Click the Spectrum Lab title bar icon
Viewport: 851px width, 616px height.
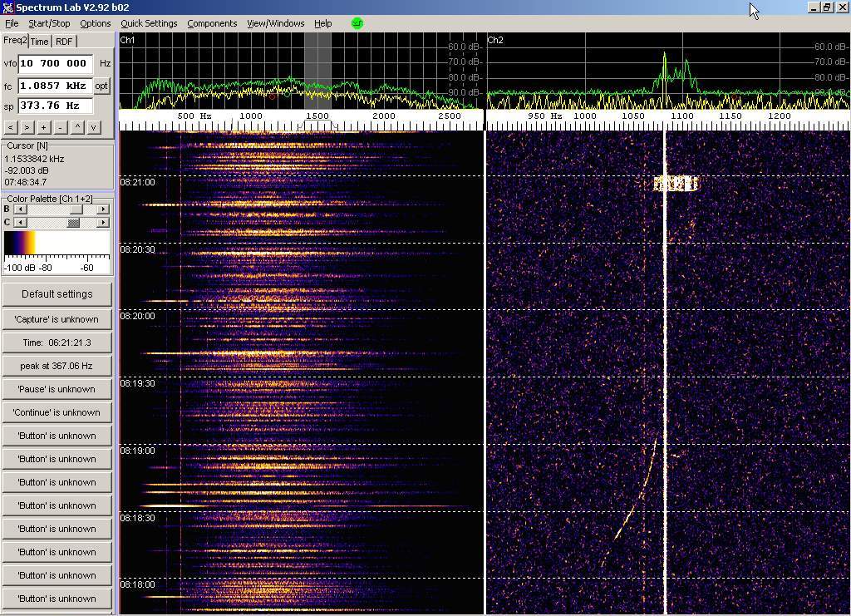(x=7, y=7)
